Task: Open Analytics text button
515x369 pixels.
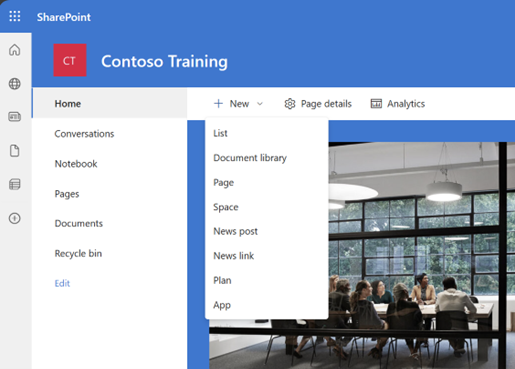Action: tap(406, 104)
